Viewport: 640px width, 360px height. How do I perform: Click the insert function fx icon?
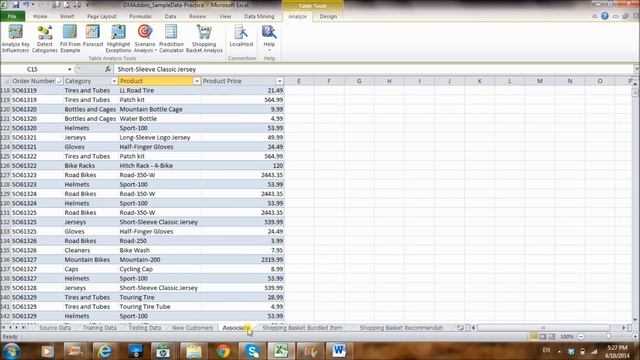[x=108, y=69]
